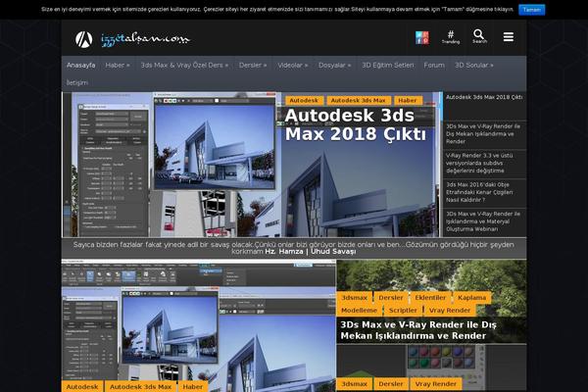Click the Vray Render tag above the Dış Mekan post title
Image resolution: width=588 pixels, height=392 pixels.
click(450, 311)
